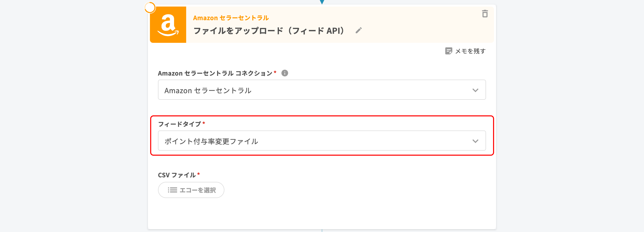Click the pencil icon to rename step
Image resolution: width=644 pixels, height=232 pixels.
358,30
